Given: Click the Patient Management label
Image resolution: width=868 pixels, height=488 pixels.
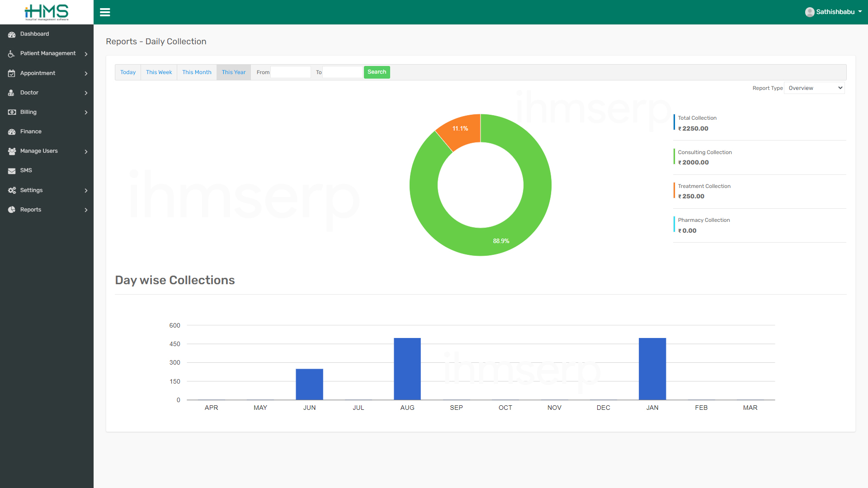Looking at the screenshot, I should (x=48, y=53).
